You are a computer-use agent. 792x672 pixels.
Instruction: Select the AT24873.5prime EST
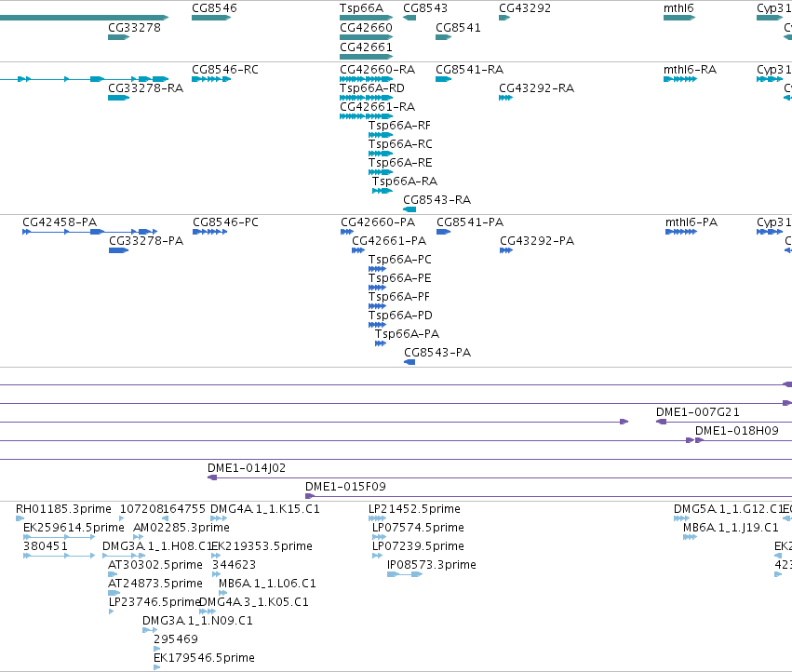[x=114, y=593]
